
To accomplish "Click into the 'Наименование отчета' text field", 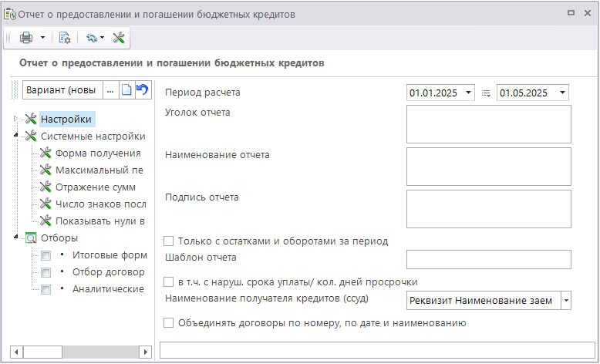I will 488,167.
